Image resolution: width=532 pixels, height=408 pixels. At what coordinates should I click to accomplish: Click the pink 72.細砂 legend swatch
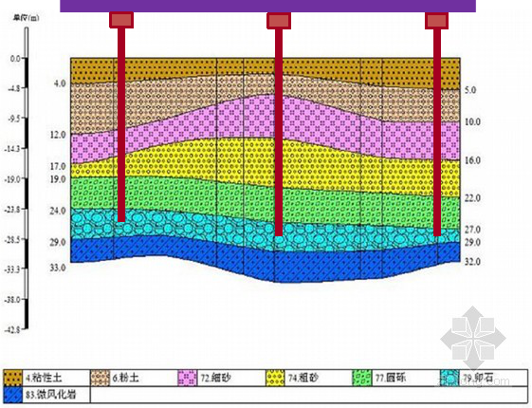[x=188, y=378]
